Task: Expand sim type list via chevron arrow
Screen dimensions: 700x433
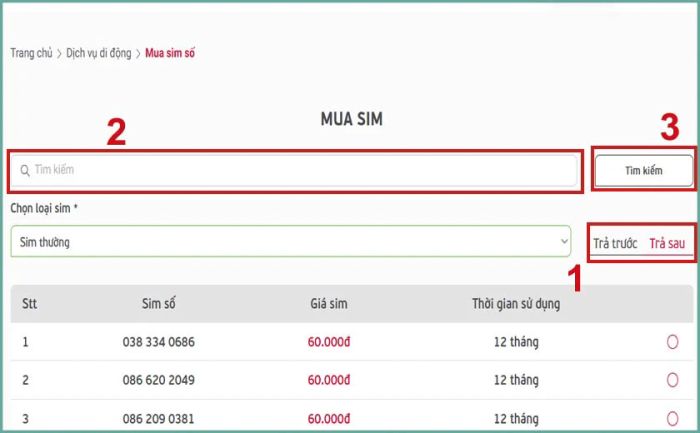Action: (x=564, y=241)
